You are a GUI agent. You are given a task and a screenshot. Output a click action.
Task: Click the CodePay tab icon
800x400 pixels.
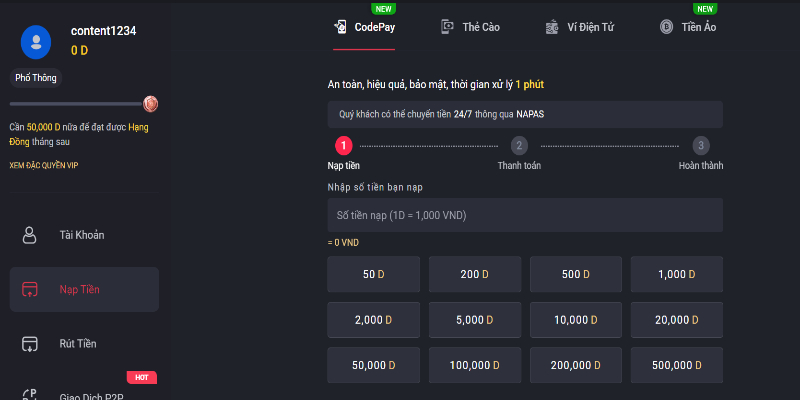(x=340, y=27)
